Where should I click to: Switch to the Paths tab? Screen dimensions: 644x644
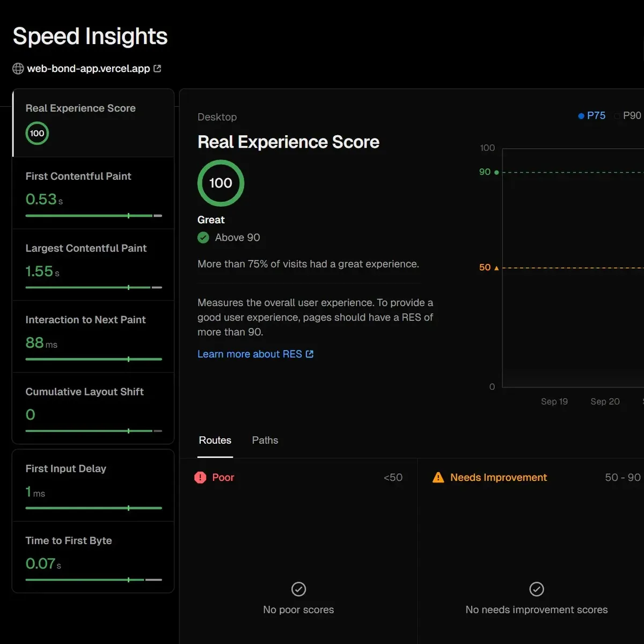tap(265, 441)
